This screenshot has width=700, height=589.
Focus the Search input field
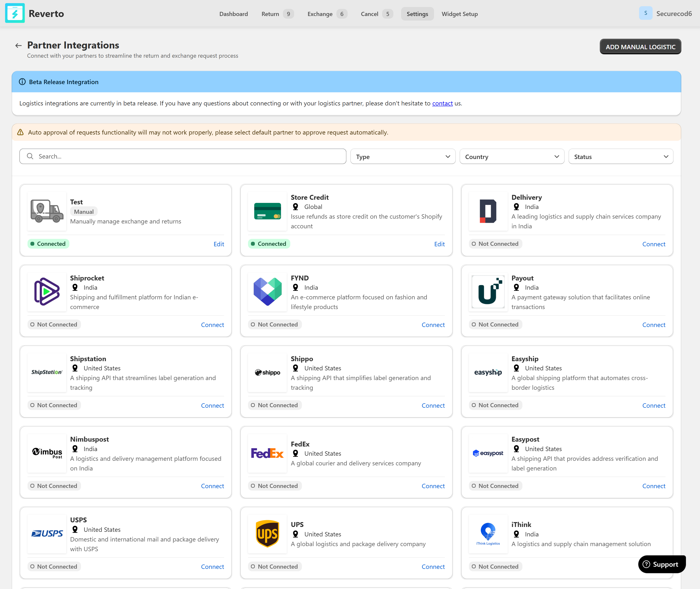[x=182, y=157]
